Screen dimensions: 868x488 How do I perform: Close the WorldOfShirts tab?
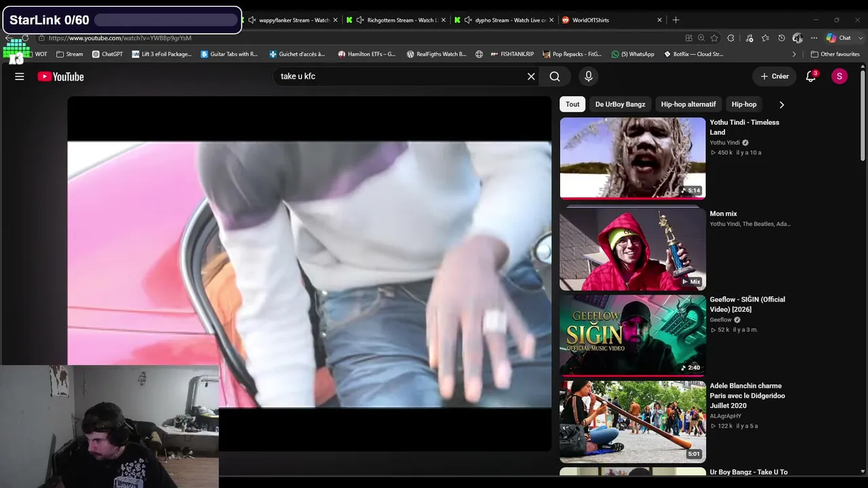click(x=659, y=20)
